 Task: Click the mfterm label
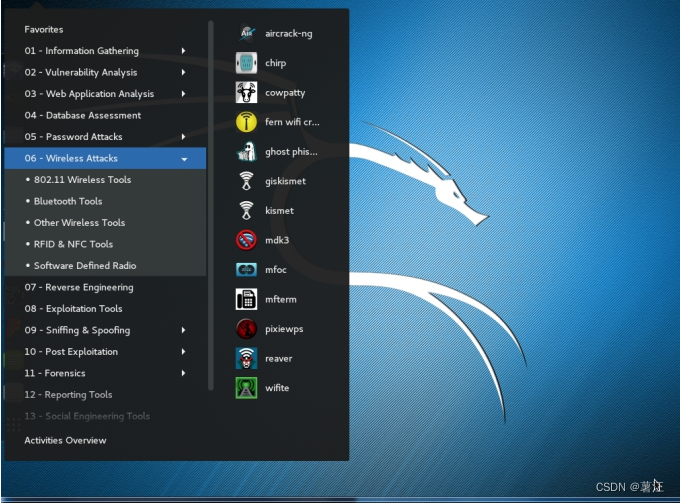coord(281,299)
